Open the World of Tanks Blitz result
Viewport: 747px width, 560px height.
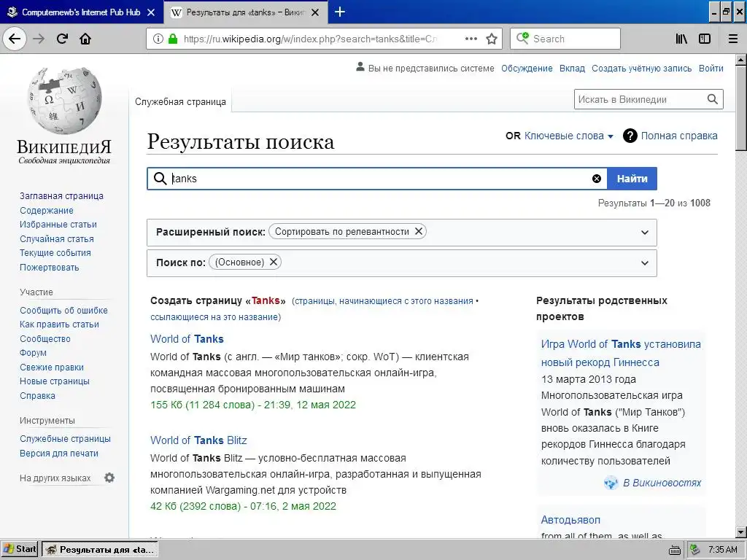[x=198, y=440]
